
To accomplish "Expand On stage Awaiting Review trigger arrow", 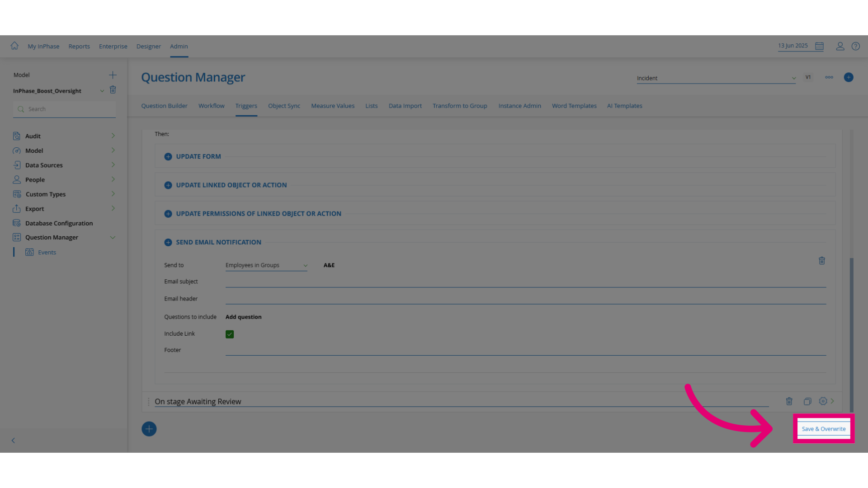I will click(x=833, y=401).
